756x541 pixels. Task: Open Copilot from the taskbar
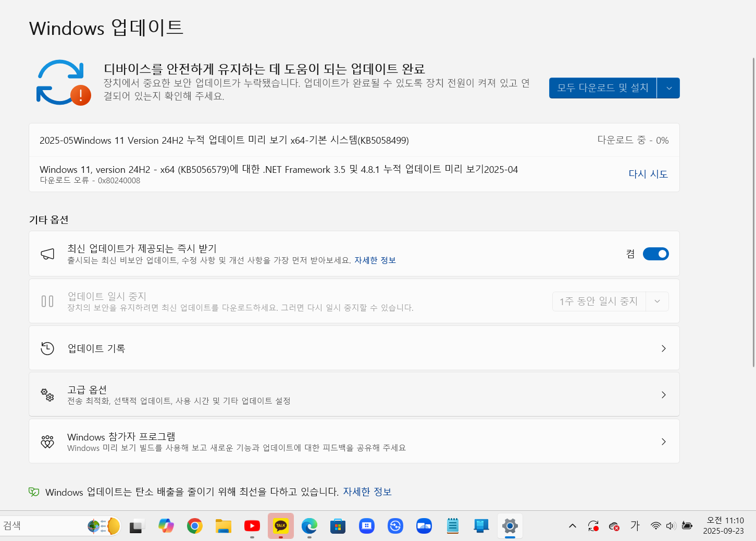166,526
